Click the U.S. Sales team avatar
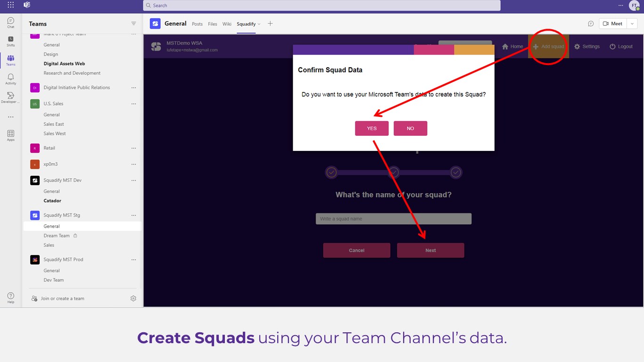The width and height of the screenshot is (644, 362). click(35, 104)
